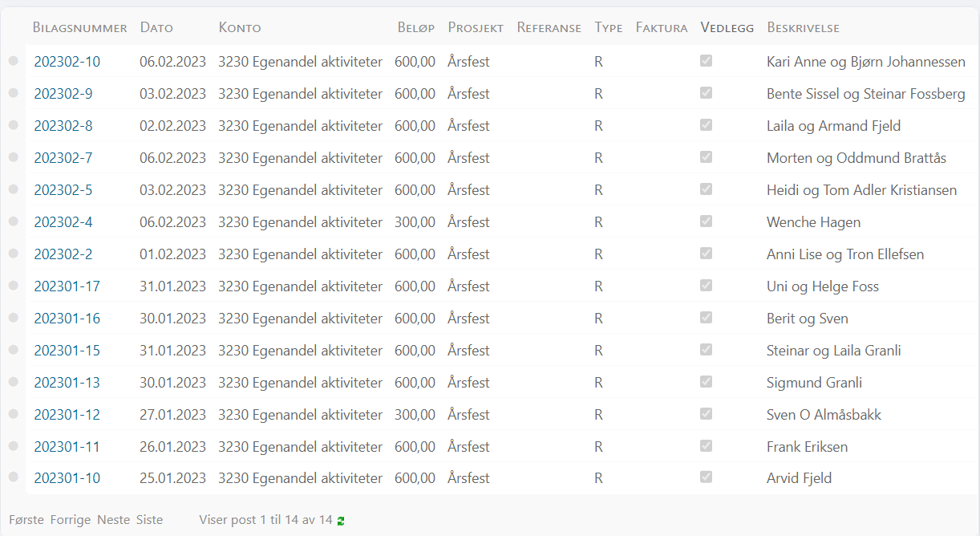Jump to Siste page
Image resolution: width=980 pixels, height=536 pixels.
(x=149, y=520)
